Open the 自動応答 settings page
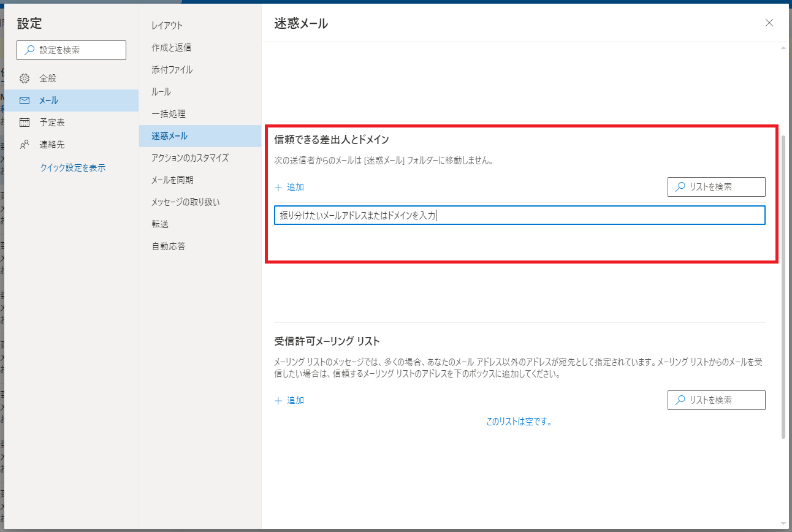 coord(200,246)
